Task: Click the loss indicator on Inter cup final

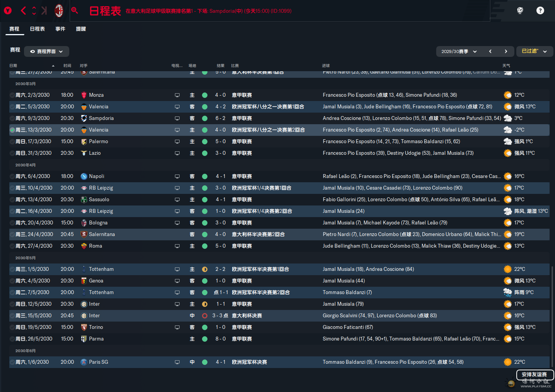Action: [x=205, y=316]
